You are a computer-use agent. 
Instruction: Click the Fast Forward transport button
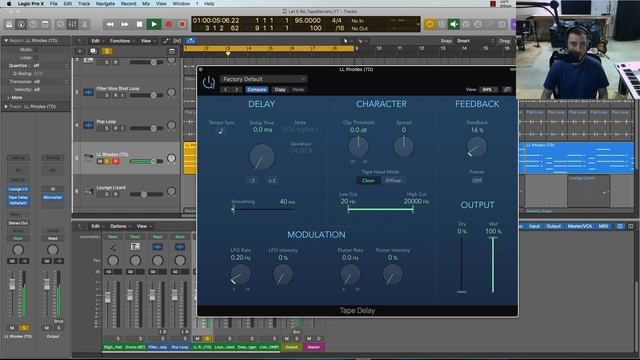coord(124,24)
